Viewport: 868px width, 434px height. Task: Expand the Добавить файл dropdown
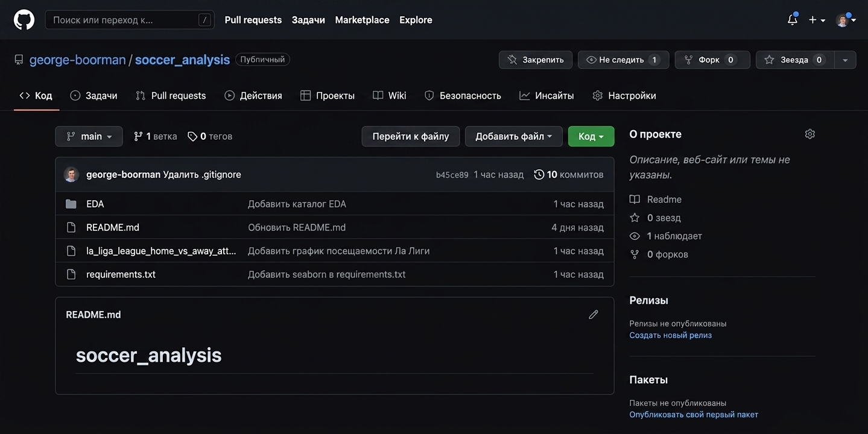tap(513, 136)
